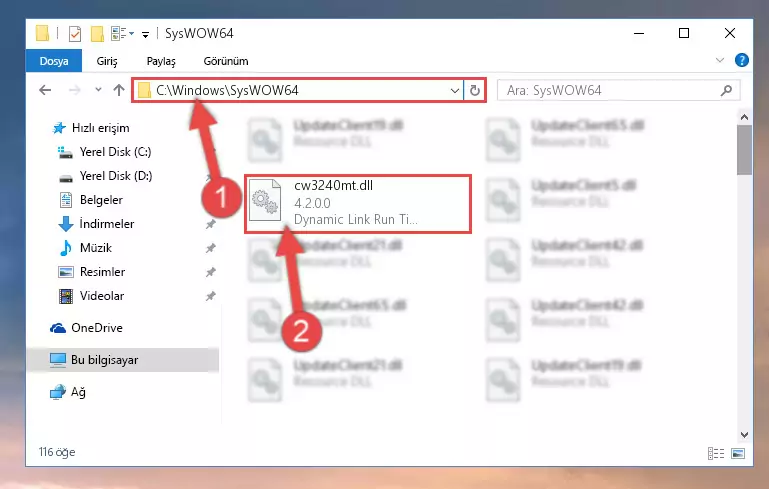Click the pin icon next to İndirmeler

point(210,224)
